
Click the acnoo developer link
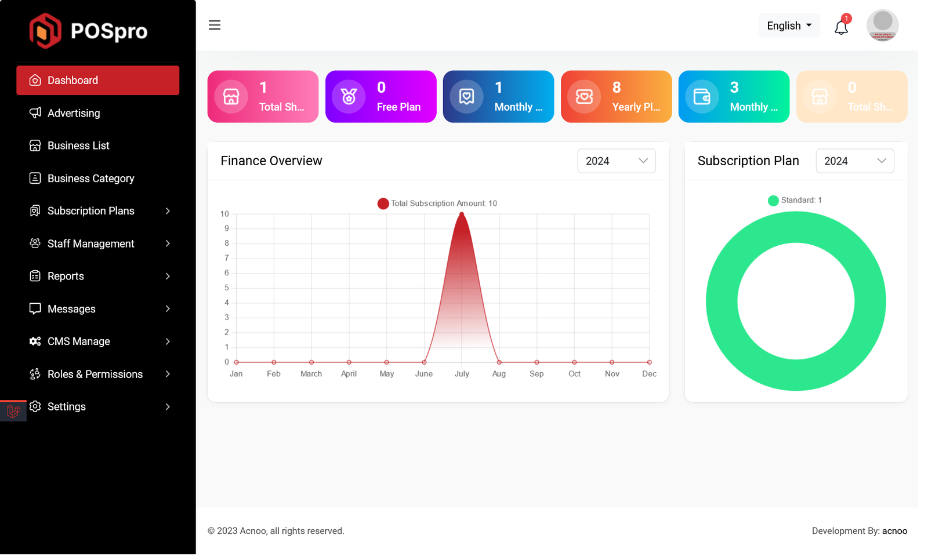coord(894,531)
